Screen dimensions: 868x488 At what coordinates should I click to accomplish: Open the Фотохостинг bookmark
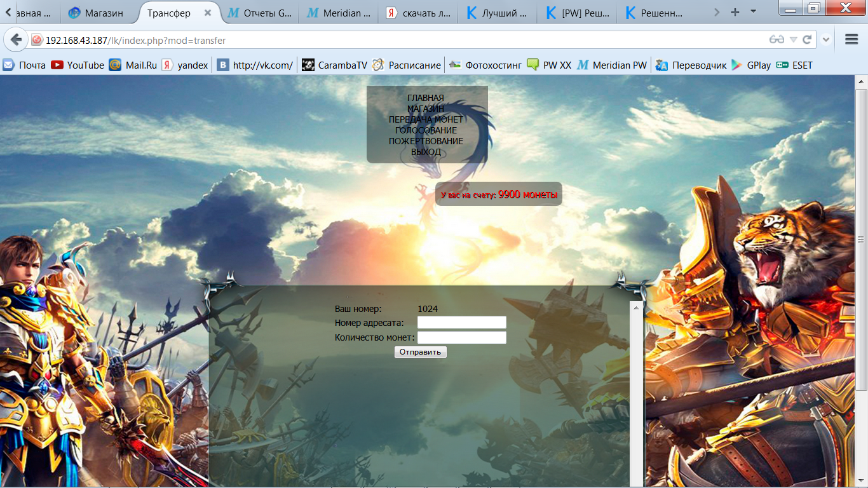tap(485, 65)
